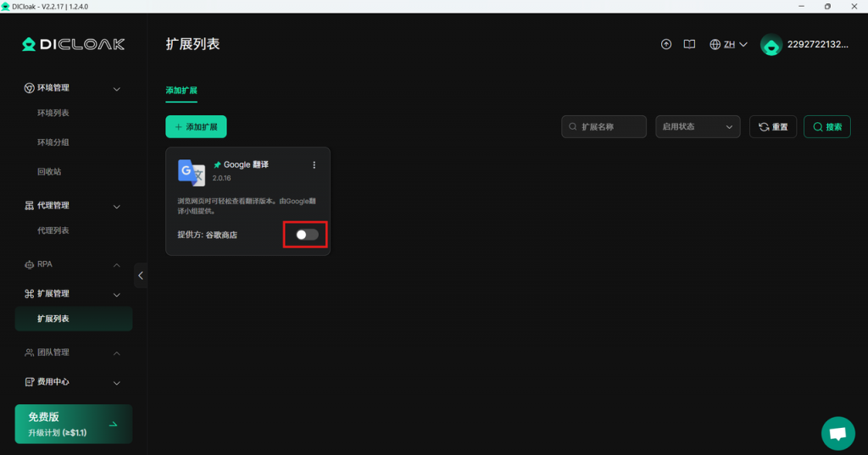Click the Google 翻译 extension icon

coord(191,172)
